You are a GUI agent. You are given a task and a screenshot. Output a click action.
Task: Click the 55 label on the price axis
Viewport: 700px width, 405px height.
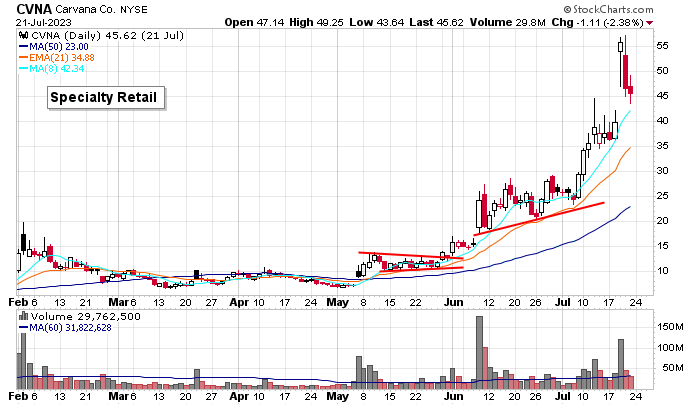pos(662,46)
